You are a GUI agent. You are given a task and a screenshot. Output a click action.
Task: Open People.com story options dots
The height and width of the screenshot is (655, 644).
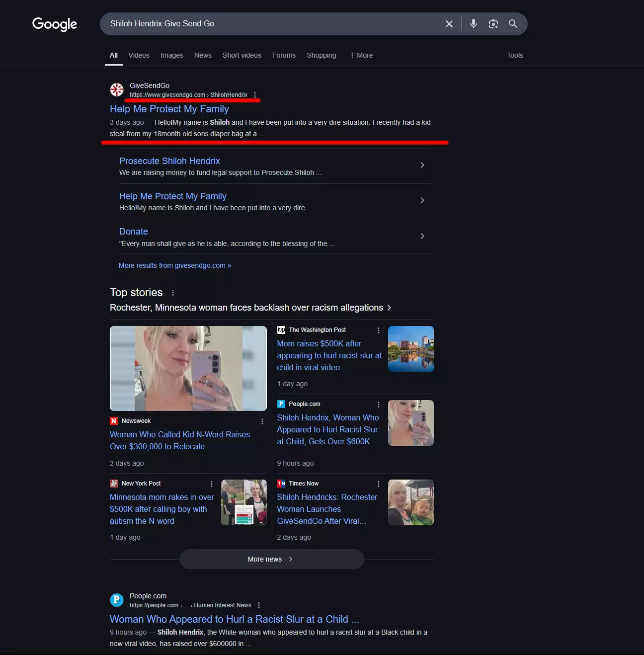tap(379, 405)
